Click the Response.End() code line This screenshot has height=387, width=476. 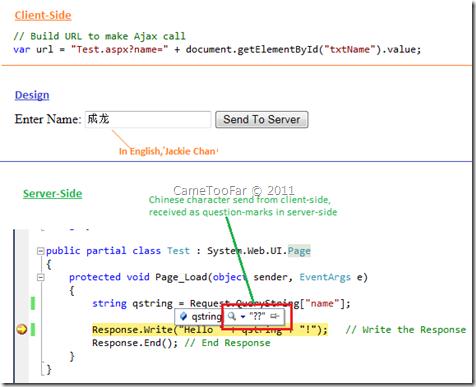click(x=135, y=343)
